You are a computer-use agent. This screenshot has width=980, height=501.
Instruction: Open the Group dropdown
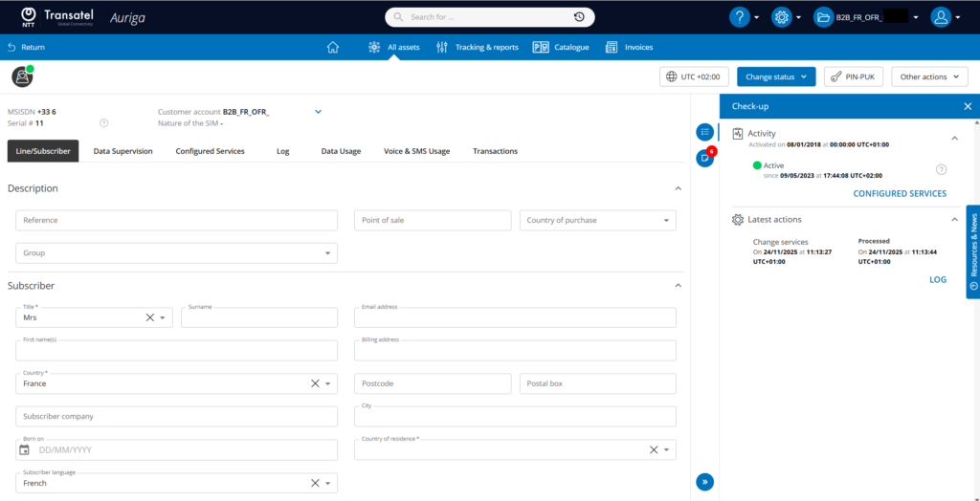tap(176, 253)
